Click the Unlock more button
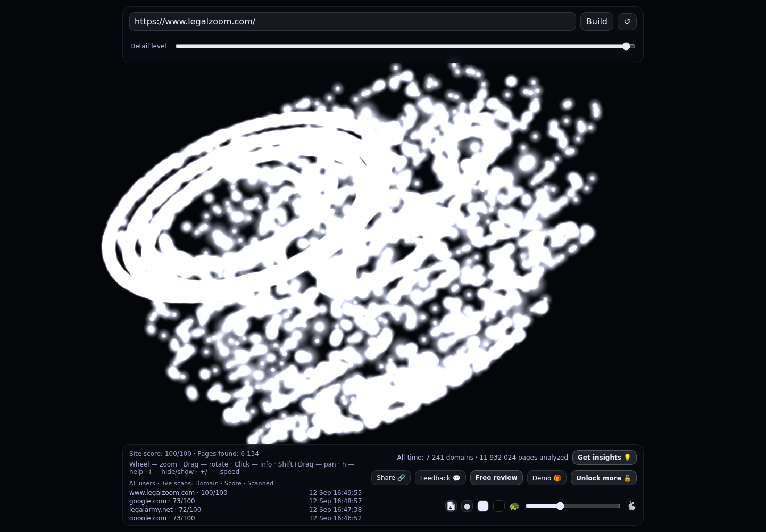The height and width of the screenshot is (532, 766). pos(603,478)
